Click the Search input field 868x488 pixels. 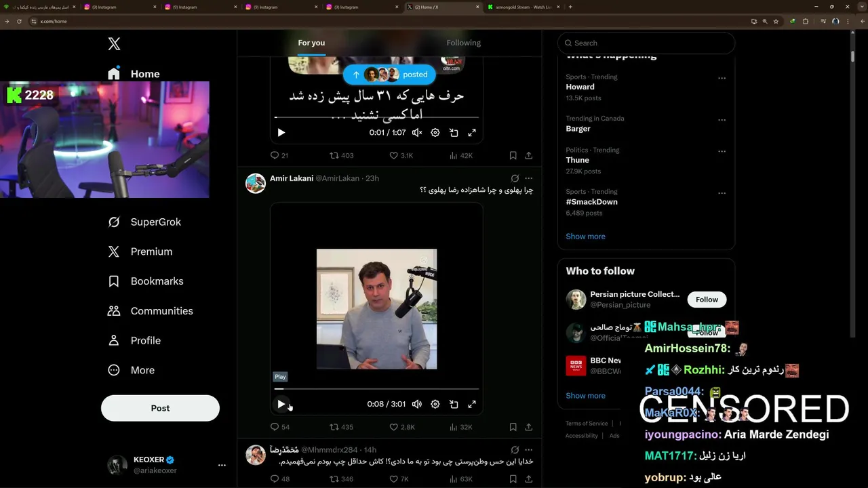(646, 43)
